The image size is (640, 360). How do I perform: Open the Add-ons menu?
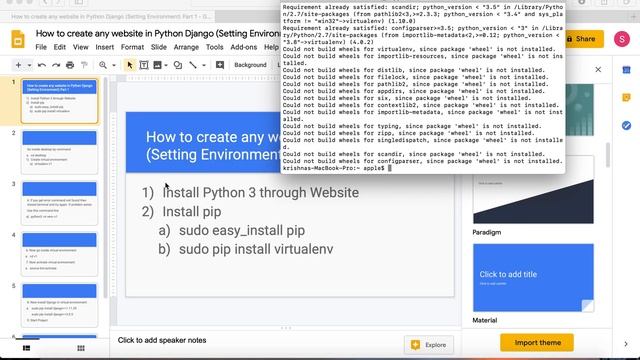244,47
